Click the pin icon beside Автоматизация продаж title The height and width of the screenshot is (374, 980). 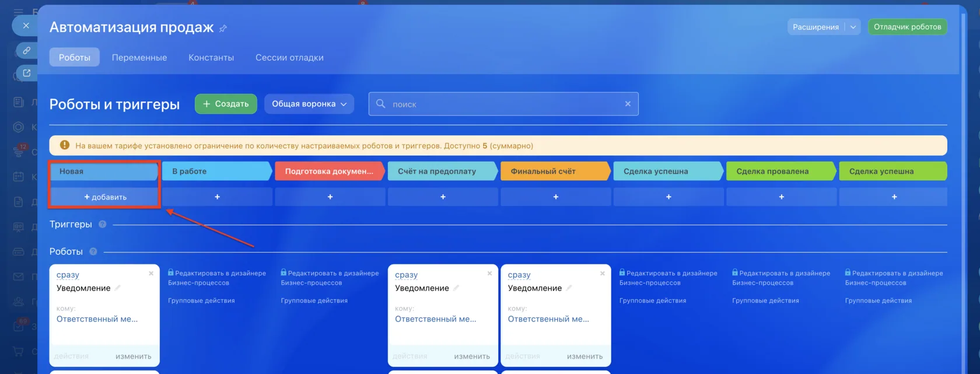tap(223, 28)
